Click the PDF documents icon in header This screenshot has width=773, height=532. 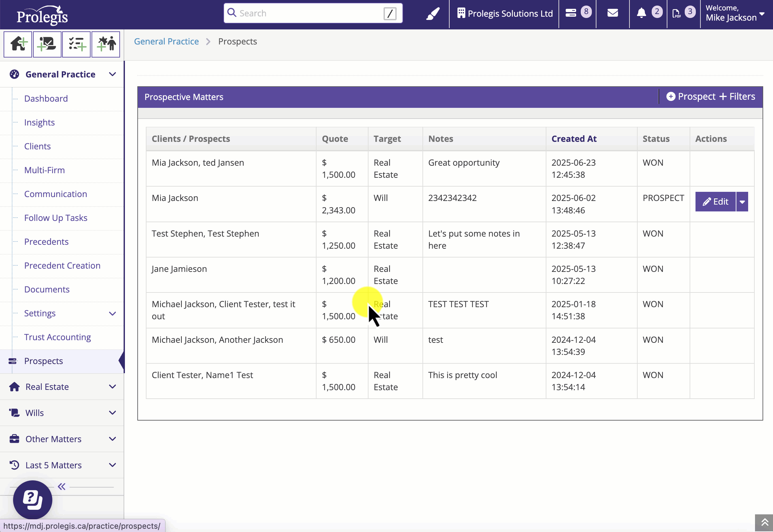click(676, 13)
